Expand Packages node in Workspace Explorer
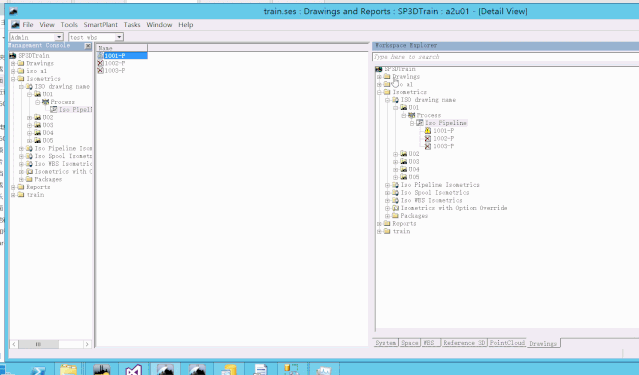This screenshot has height=375, width=639. click(x=388, y=216)
